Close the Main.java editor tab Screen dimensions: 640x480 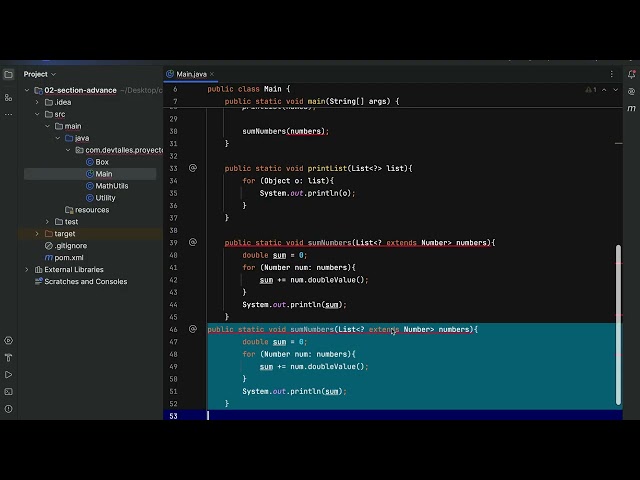pos(212,74)
